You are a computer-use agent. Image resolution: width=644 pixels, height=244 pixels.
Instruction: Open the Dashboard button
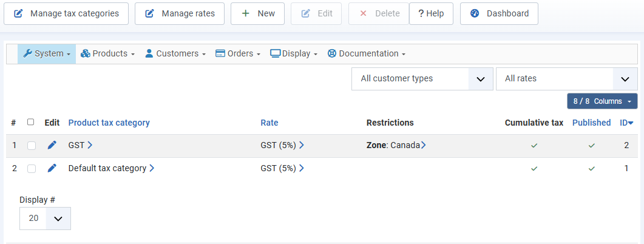pos(499,13)
